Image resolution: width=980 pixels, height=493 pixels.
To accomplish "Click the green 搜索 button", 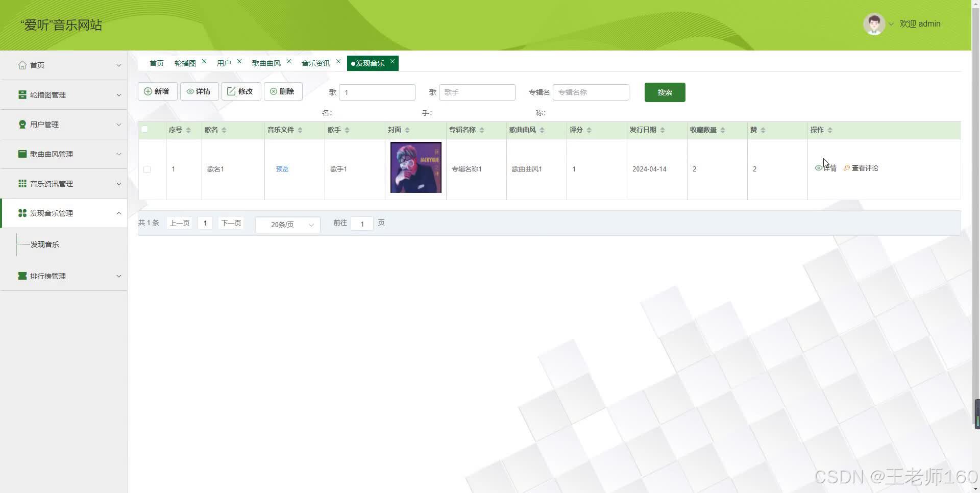I will [665, 92].
